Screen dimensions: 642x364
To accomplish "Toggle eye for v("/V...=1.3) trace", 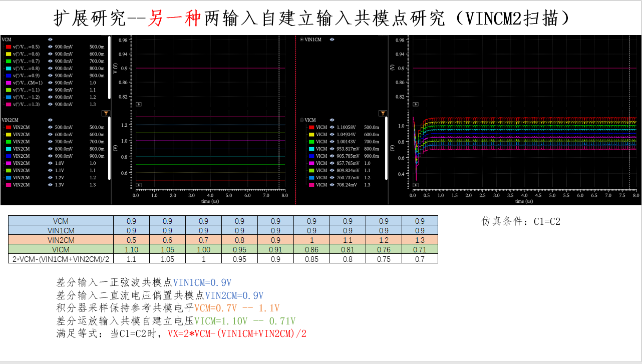I will (51, 104).
